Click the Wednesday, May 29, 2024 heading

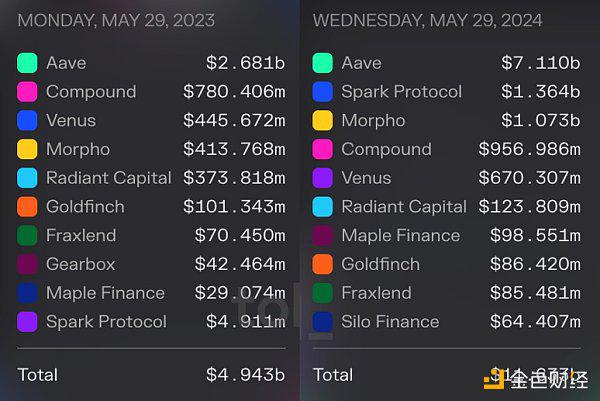point(427,20)
